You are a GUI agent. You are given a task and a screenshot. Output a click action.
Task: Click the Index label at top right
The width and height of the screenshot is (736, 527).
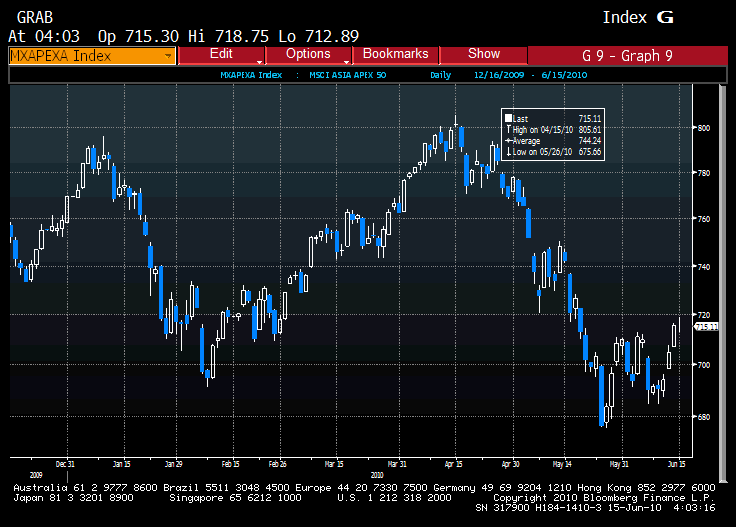tap(624, 17)
